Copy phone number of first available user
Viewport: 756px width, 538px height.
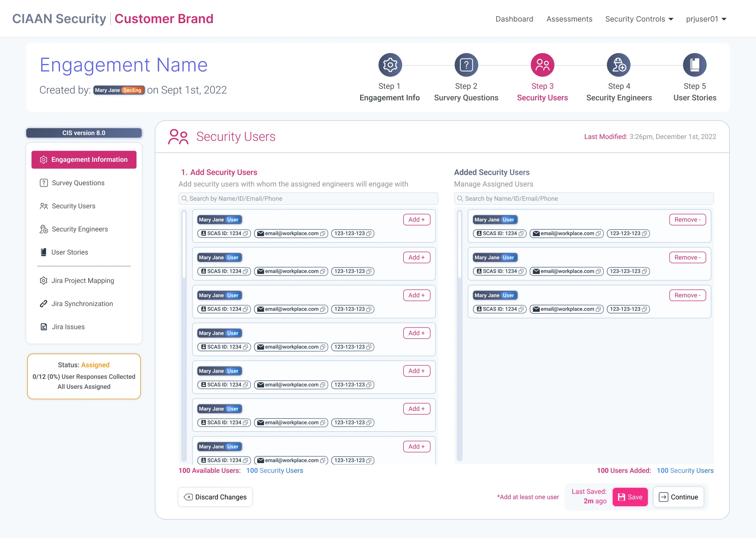(x=369, y=234)
